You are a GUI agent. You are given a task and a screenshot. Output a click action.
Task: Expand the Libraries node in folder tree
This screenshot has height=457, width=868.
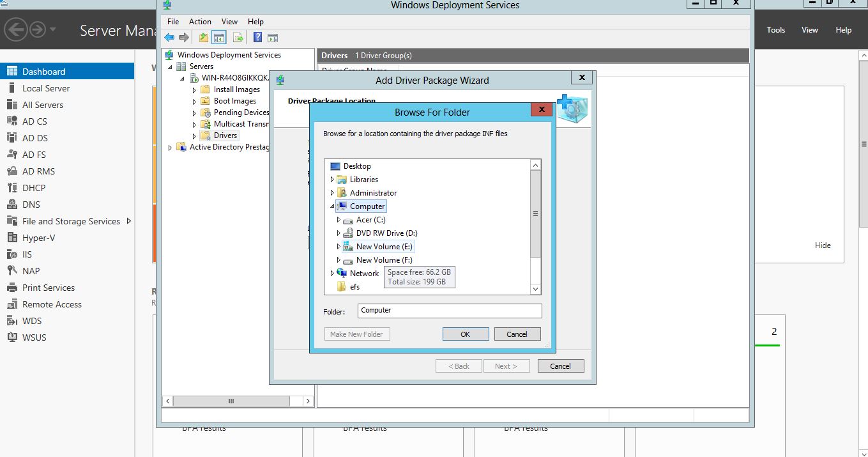332,180
